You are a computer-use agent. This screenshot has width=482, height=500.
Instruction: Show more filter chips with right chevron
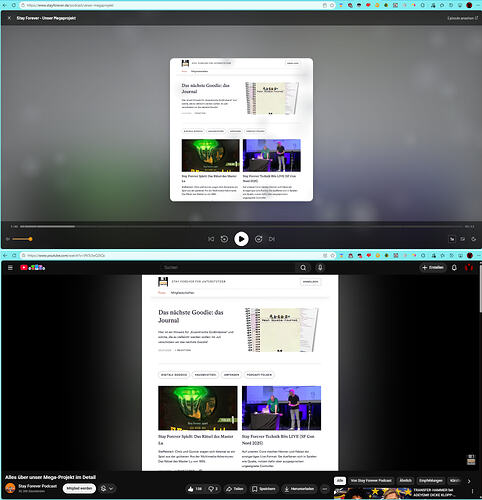[469, 481]
